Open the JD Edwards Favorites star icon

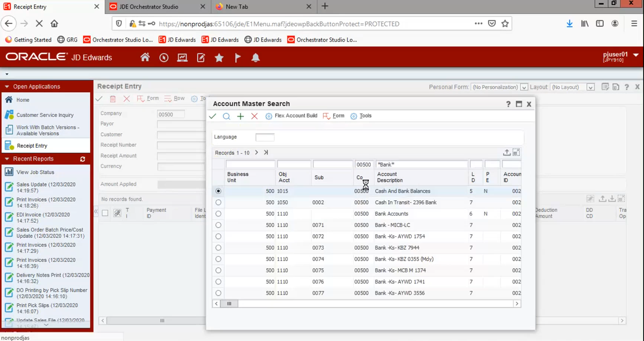coord(219,58)
